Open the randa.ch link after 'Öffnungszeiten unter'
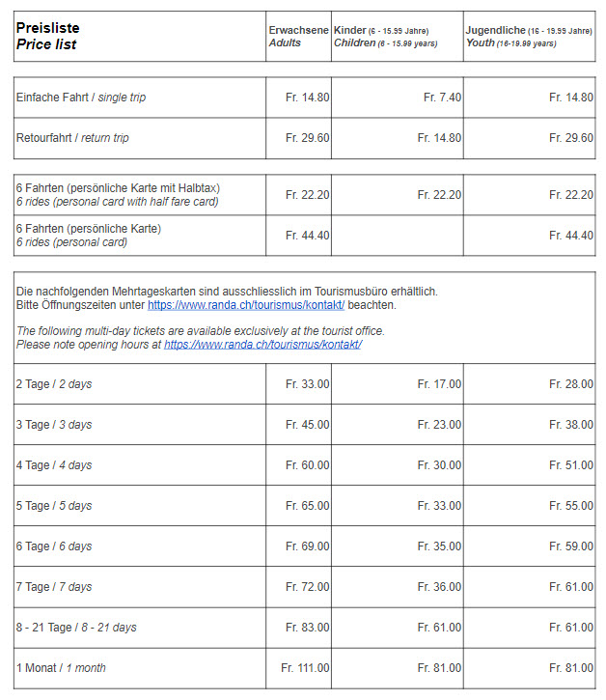 [246, 305]
